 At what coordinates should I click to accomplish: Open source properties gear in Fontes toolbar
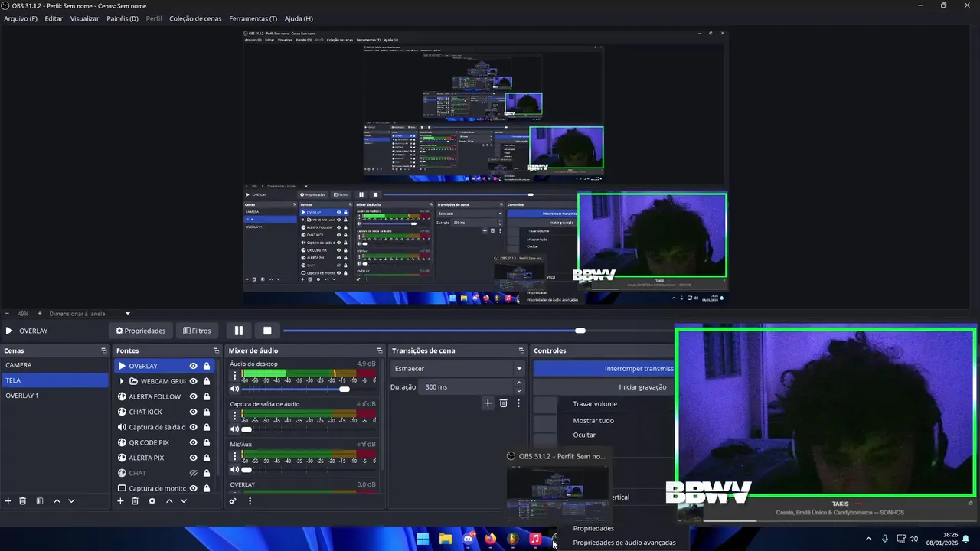[x=152, y=501]
